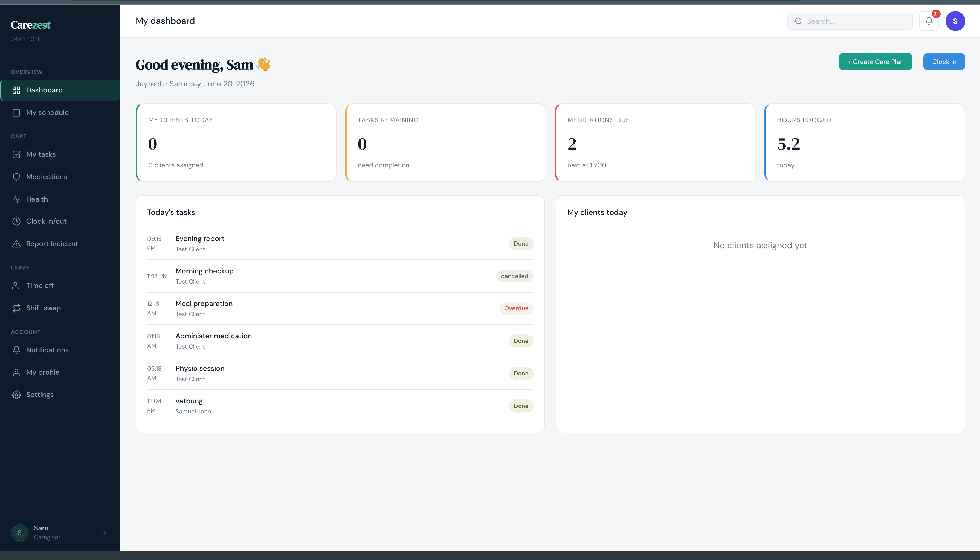This screenshot has width=980, height=560.
Task: Click the 9+ notification count badge
Action: 936,14
